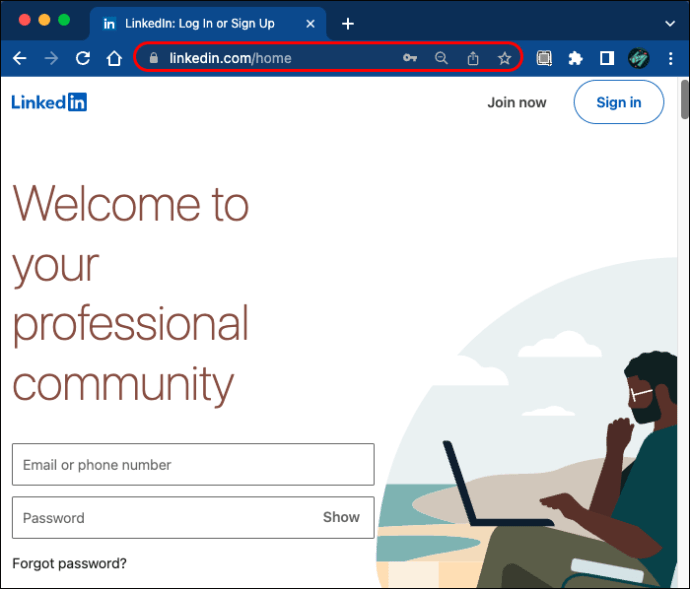Viewport: 690px width, 589px height.
Task: Toggle the browser side panel
Action: (x=606, y=58)
